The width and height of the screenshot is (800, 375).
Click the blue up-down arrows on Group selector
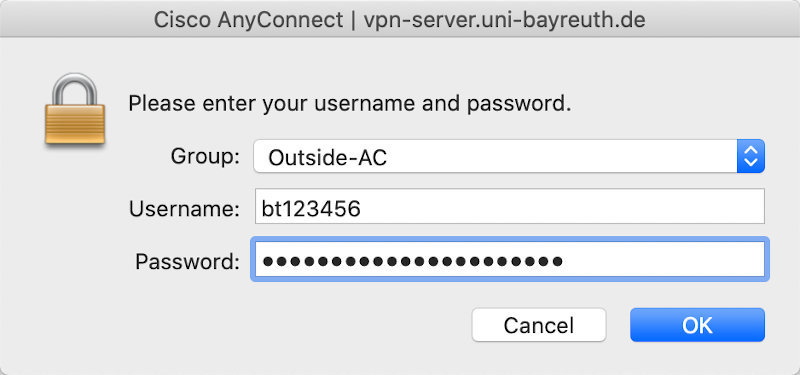[751, 156]
